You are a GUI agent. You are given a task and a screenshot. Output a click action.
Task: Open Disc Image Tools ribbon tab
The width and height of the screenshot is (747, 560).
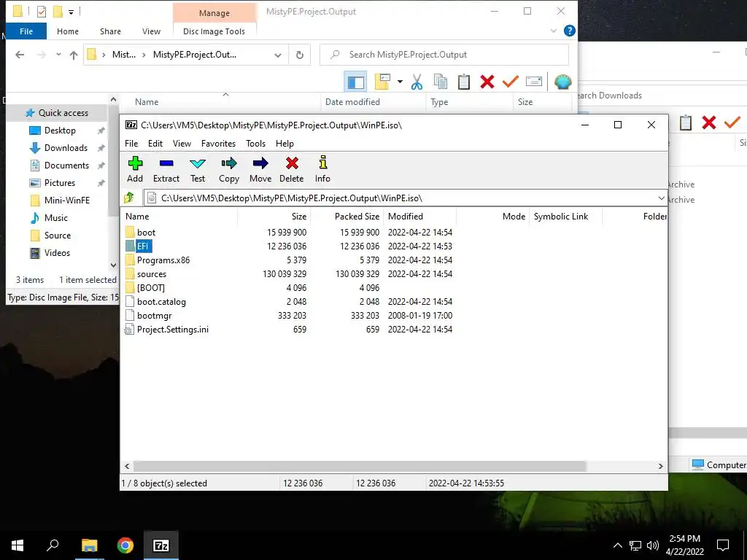(214, 31)
